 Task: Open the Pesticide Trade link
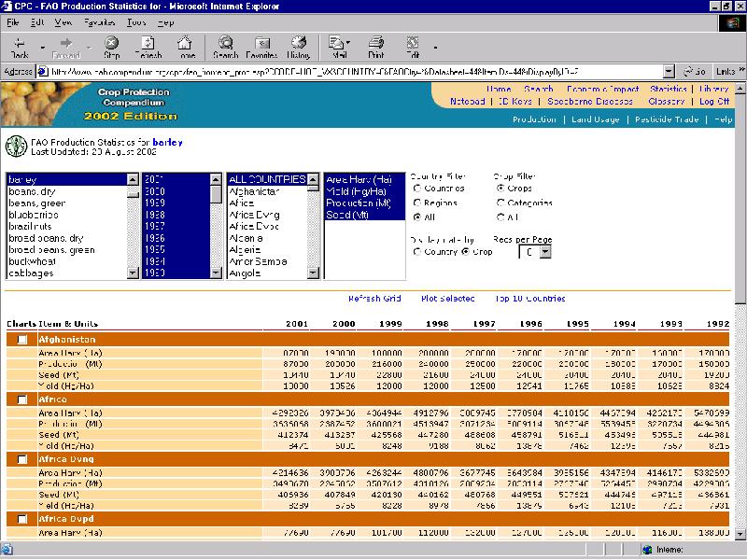(667, 119)
